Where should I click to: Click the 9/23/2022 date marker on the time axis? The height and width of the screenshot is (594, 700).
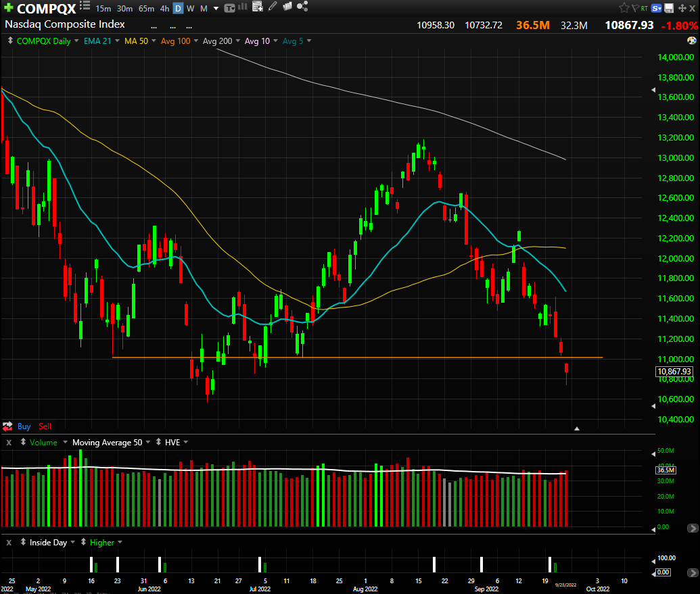(x=565, y=585)
